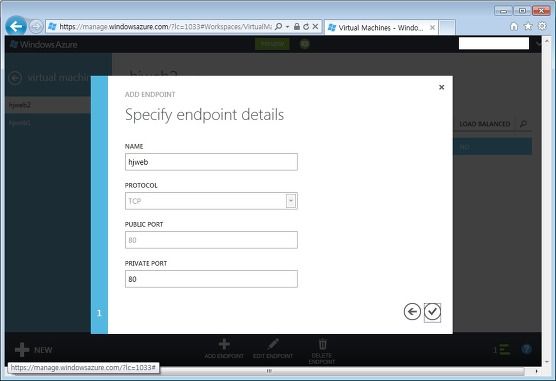Screen dimensions: 556x381
Task: Open the notifications list icon in bottom bar
Action: pyautogui.click(x=502, y=350)
